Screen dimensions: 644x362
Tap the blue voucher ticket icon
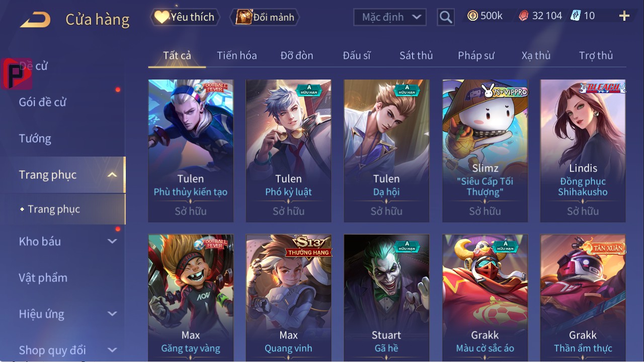pos(576,16)
